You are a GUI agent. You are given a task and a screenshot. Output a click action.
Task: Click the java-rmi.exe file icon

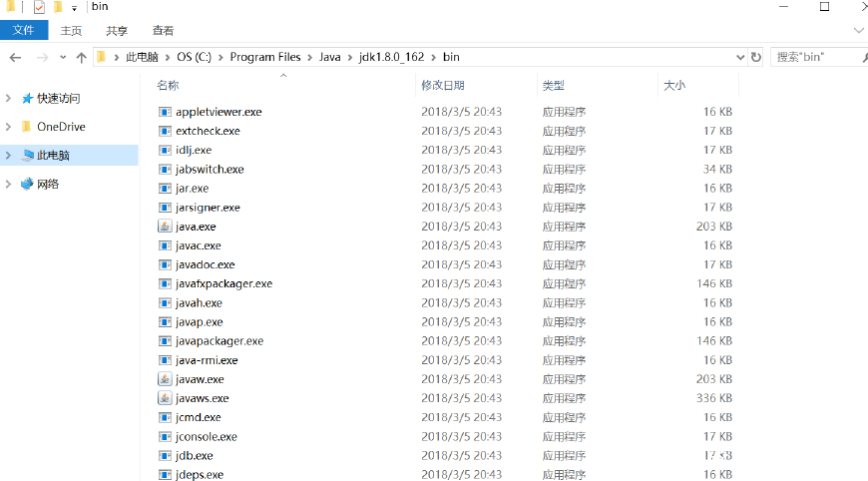pos(165,360)
